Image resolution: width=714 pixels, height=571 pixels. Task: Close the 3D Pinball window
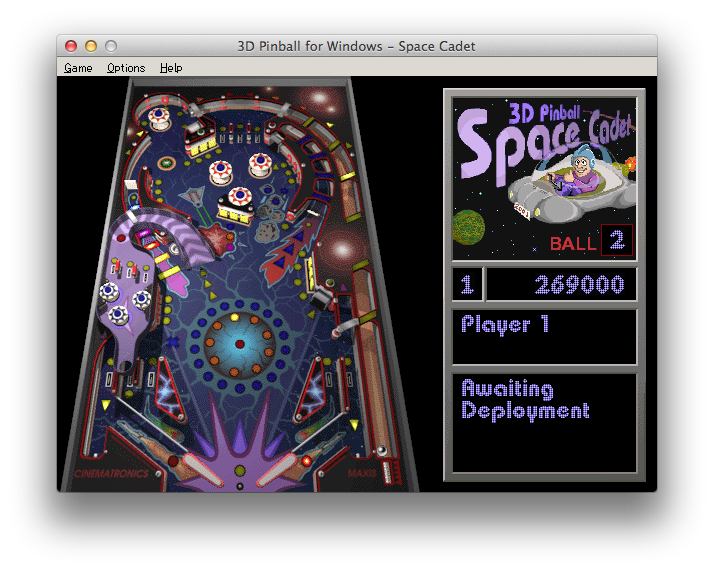tap(71, 46)
